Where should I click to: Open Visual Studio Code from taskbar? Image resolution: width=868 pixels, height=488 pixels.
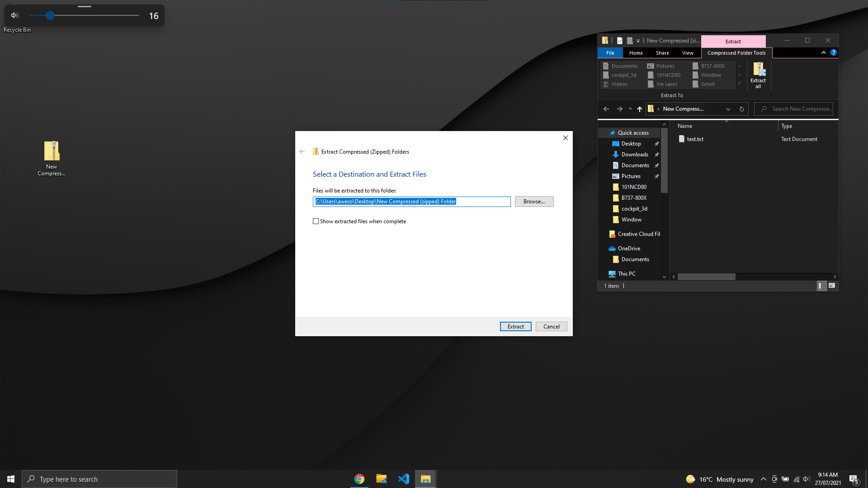404,479
